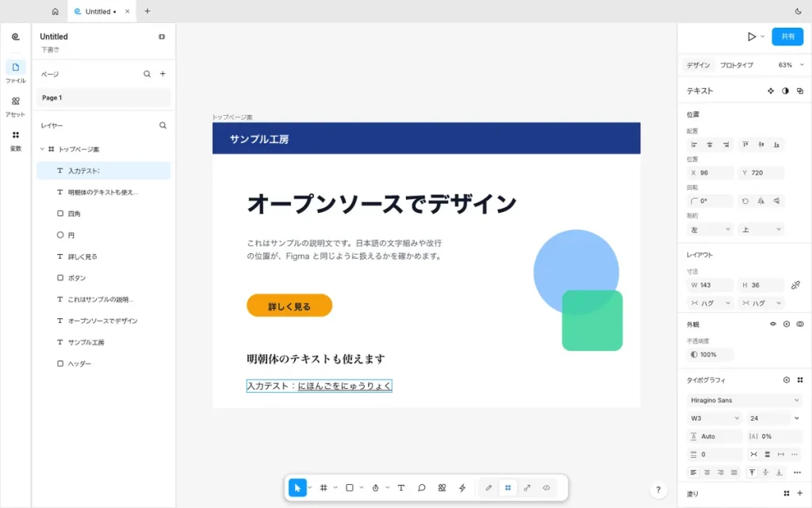Screen dimensions: 812x508
Task: Switch to the プロトタイプ tab
Action: [737, 65]
